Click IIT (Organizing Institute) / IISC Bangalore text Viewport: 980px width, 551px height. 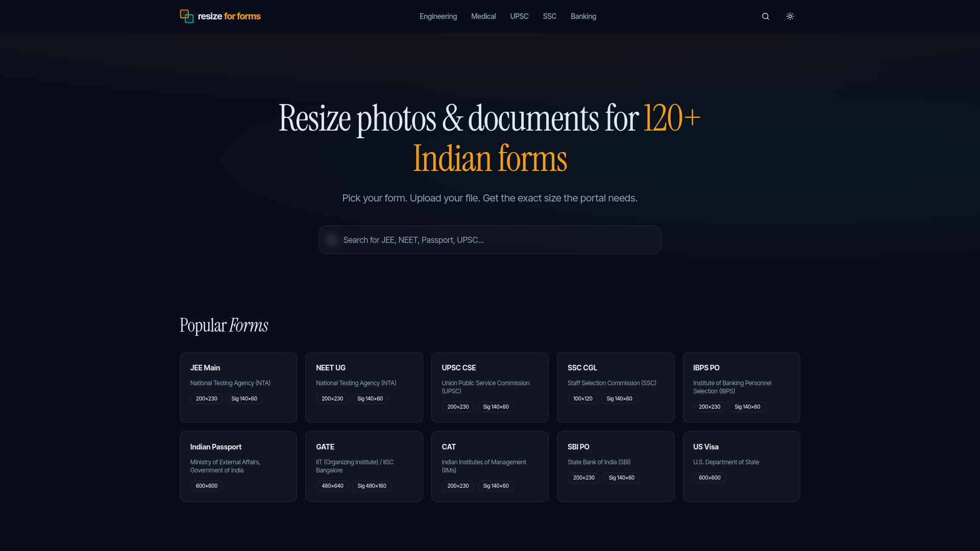(x=355, y=466)
